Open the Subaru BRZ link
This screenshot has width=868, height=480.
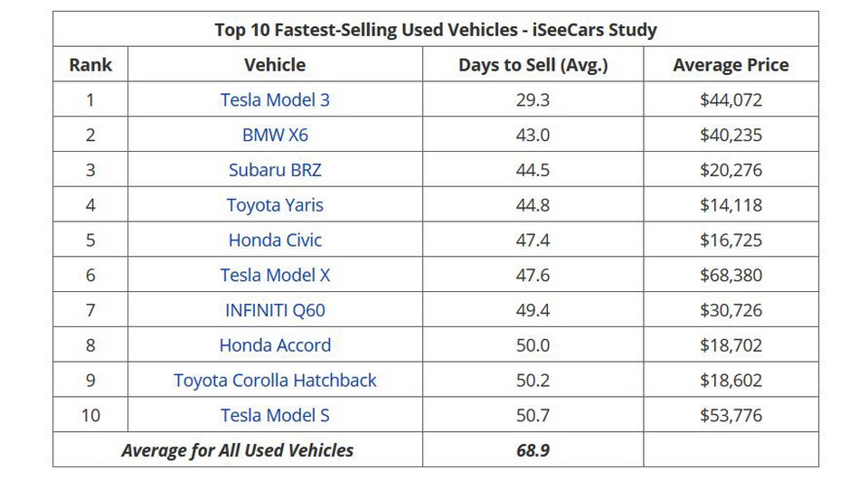pos(275,170)
